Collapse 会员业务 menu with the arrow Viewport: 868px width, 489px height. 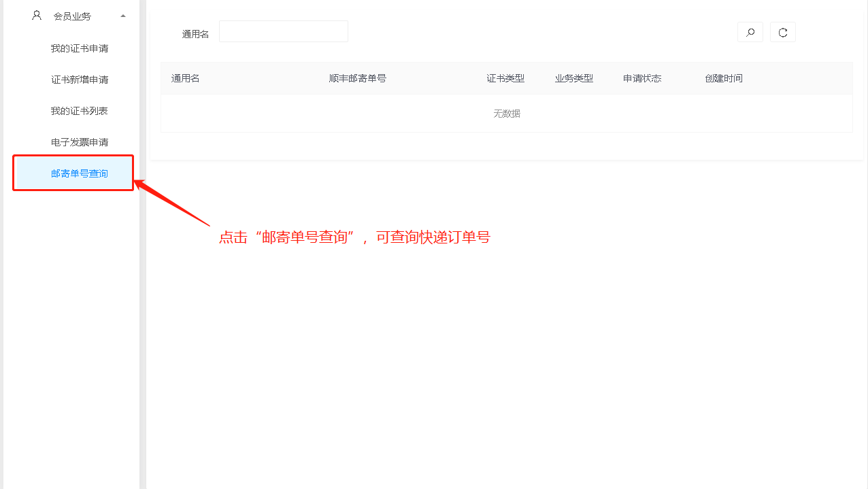pyautogui.click(x=123, y=16)
